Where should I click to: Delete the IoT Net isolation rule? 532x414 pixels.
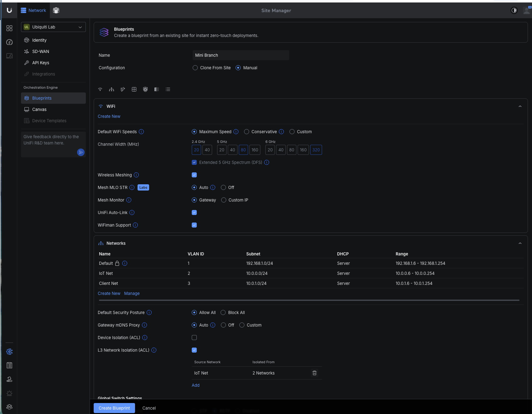pos(315,373)
